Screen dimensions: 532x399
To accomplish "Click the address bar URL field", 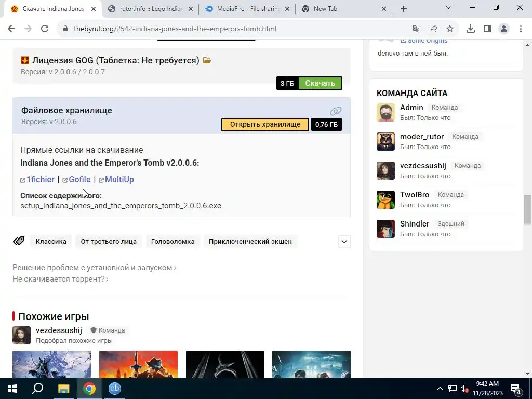I will [x=234, y=29].
